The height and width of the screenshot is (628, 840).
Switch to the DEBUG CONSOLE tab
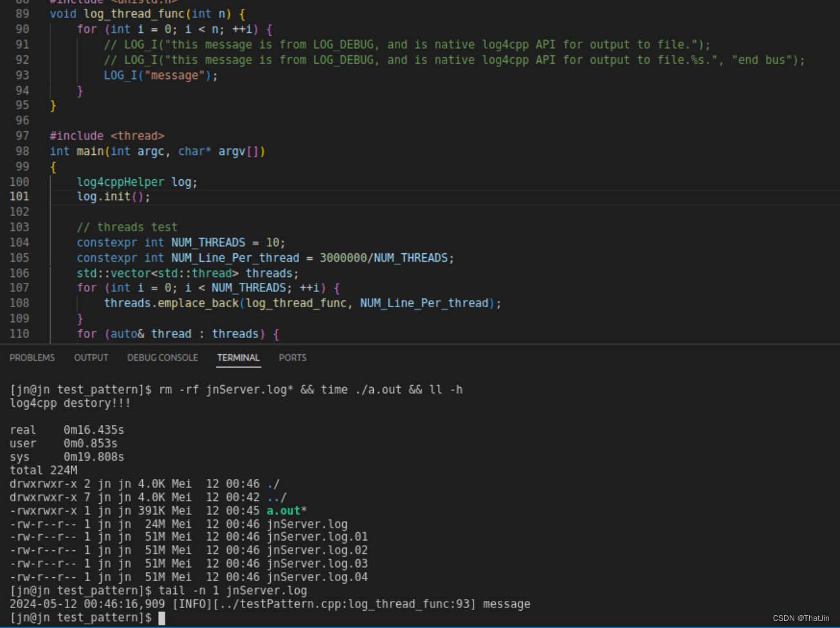pos(162,357)
